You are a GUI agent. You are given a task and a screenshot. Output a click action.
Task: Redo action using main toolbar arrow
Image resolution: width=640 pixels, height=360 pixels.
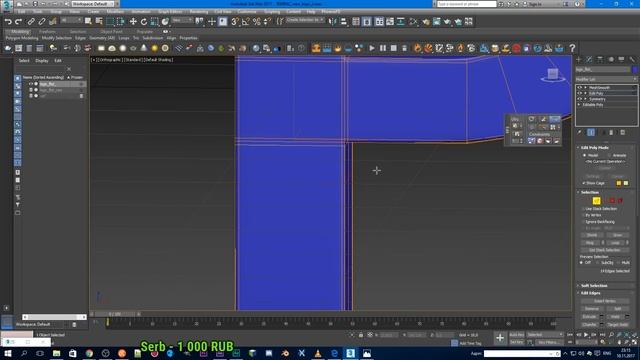tap(19, 22)
